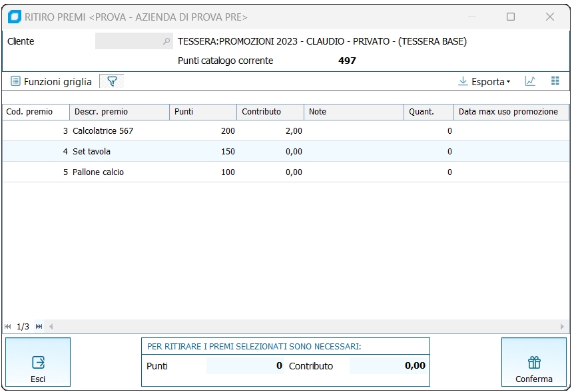
Task: Click the chart graph icon
Action: (530, 81)
